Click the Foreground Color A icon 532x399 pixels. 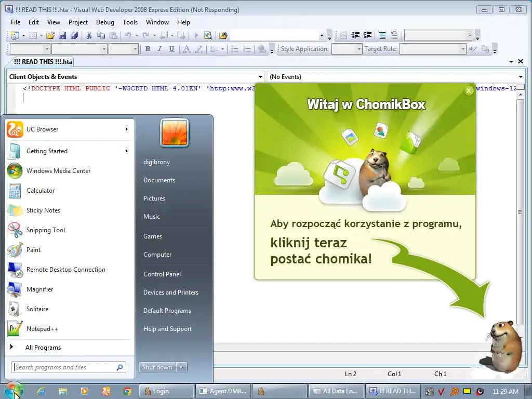coord(187,49)
